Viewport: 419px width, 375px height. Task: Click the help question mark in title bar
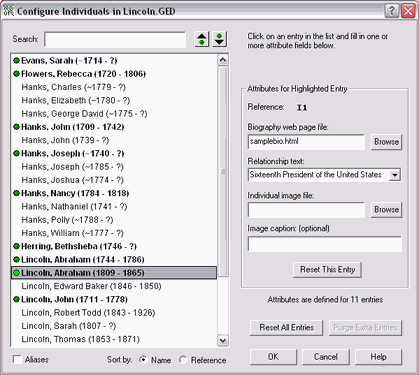(392, 11)
